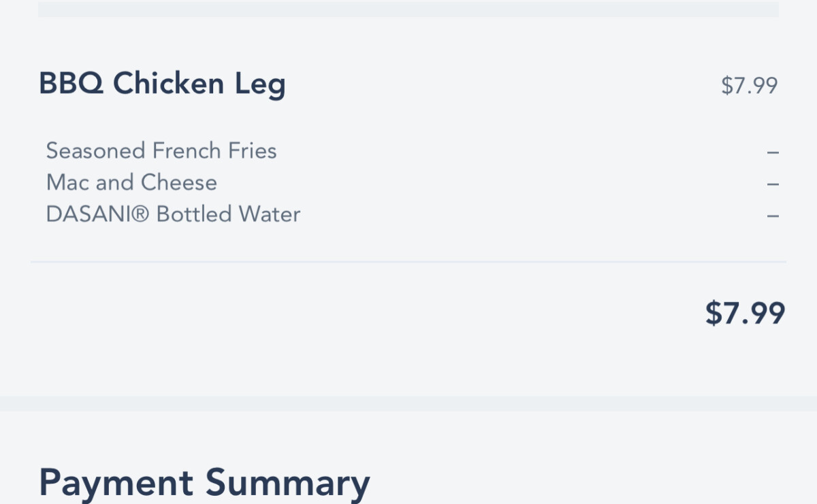Click the dash next to Mac and Cheese
Image resolution: width=817 pixels, height=504 pixels.
(x=772, y=184)
